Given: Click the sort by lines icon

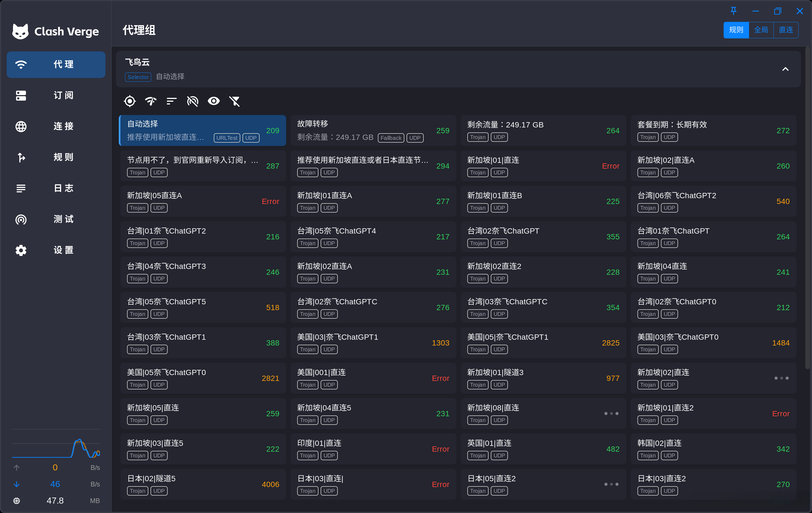Looking at the screenshot, I should (x=172, y=101).
